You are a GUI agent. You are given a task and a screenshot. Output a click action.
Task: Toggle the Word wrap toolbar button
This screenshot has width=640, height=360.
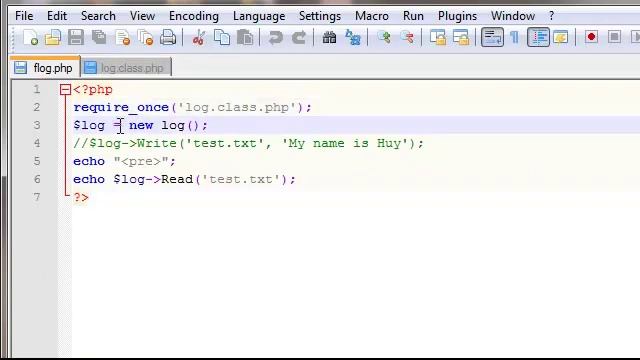pyautogui.click(x=492, y=38)
